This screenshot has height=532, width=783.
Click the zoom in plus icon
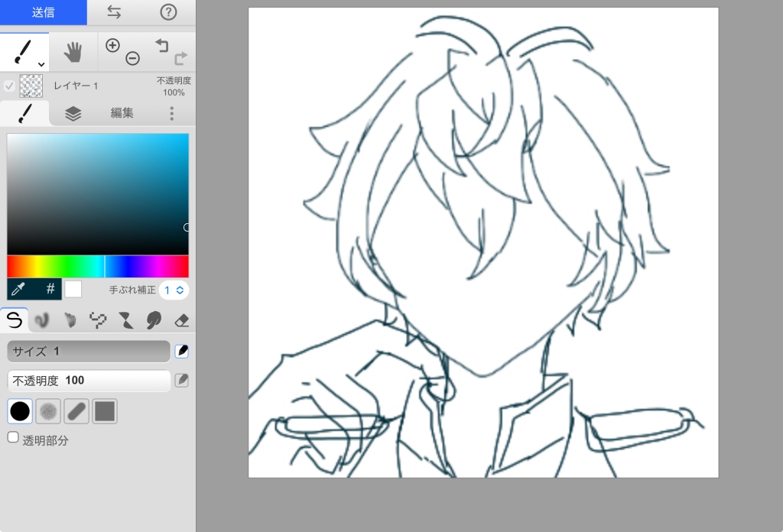112,45
